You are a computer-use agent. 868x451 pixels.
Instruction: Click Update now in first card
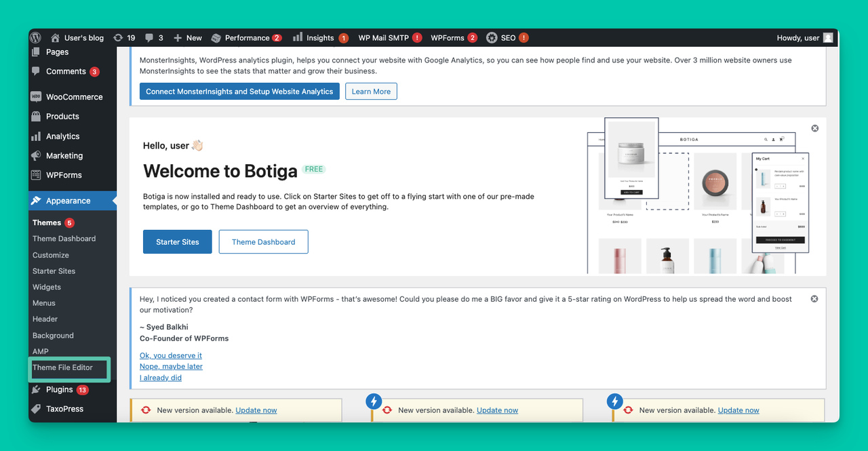click(x=256, y=410)
